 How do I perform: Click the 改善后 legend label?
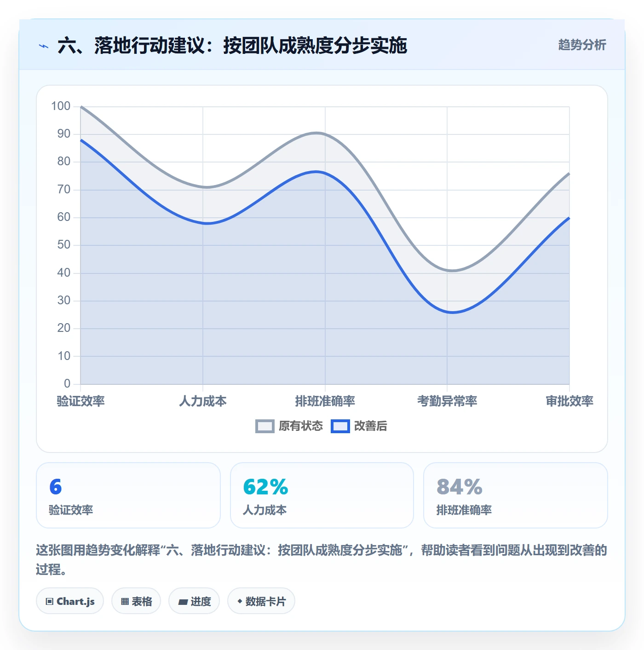(370, 426)
